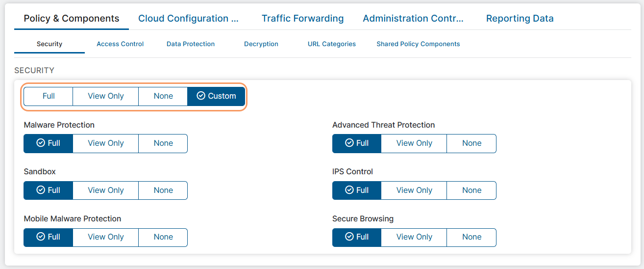Choose View Only for overall Security
Screen dimensions: 644x269
[x=106, y=96]
